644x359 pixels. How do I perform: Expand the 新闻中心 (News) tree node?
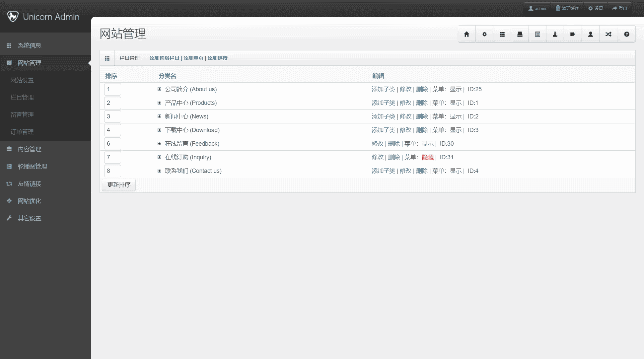click(159, 116)
